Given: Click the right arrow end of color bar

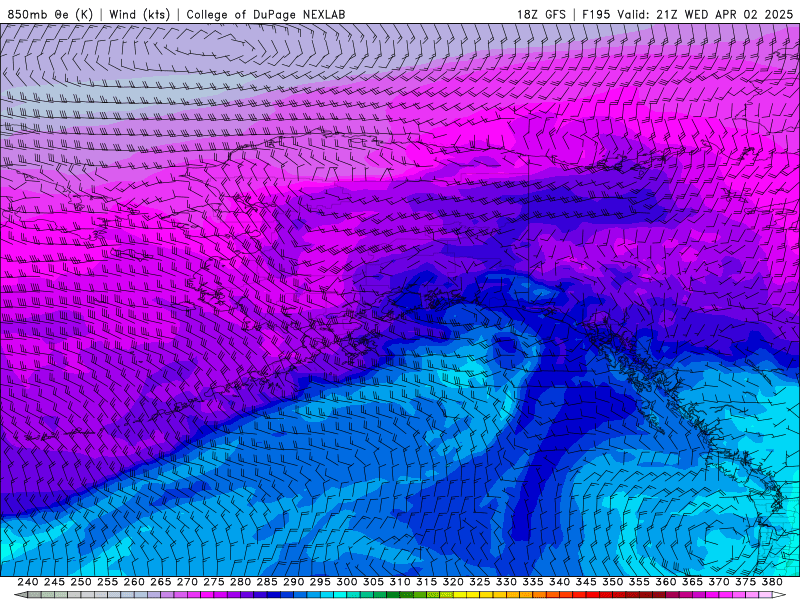Looking at the screenshot, I should pyautogui.click(x=780, y=595).
